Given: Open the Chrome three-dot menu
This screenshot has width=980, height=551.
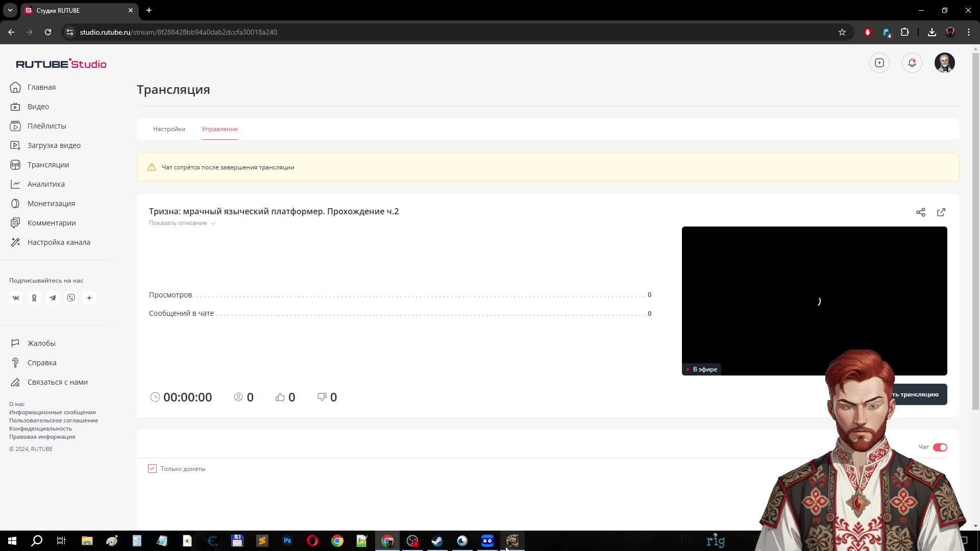Looking at the screenshot, I should click(x=969, y=32).
